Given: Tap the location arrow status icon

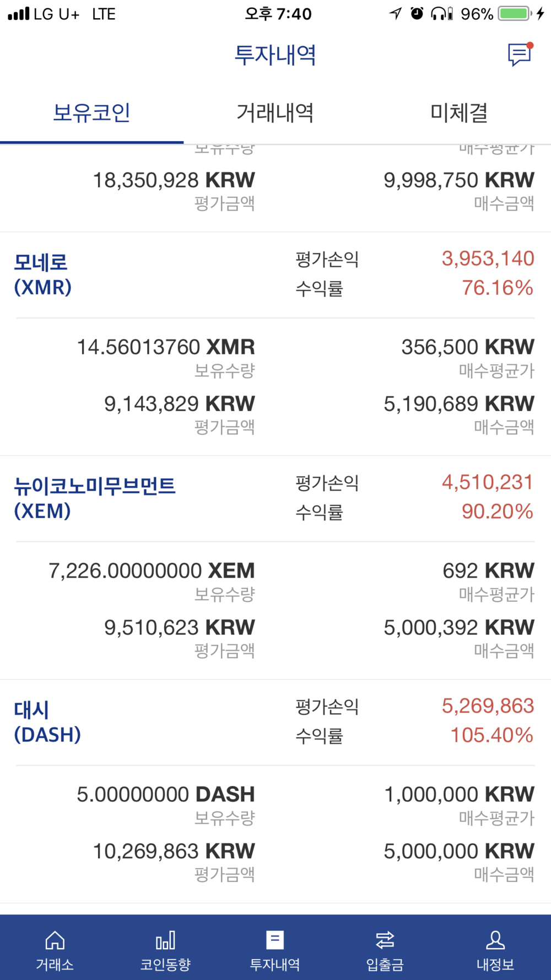Looking at the screenshot, I should [x=395, y=14].
